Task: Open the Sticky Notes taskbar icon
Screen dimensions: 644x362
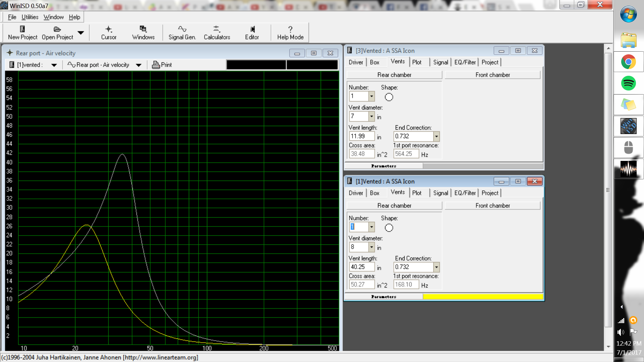Action: click(628, 105)
